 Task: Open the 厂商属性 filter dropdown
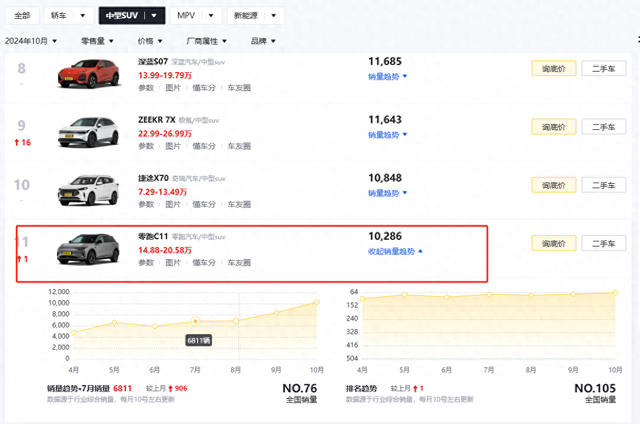tap(207, 41)
